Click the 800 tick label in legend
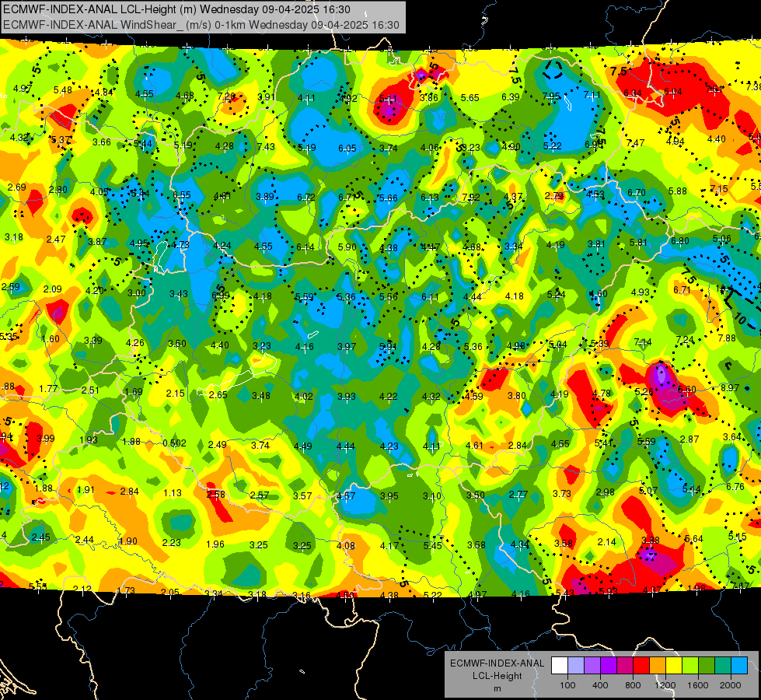The height and width of the screenshot is (700, 761). [633, 685]
